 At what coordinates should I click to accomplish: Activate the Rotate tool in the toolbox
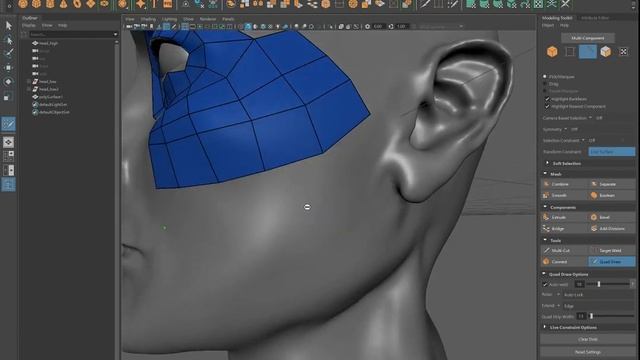[x=9, y=82]
